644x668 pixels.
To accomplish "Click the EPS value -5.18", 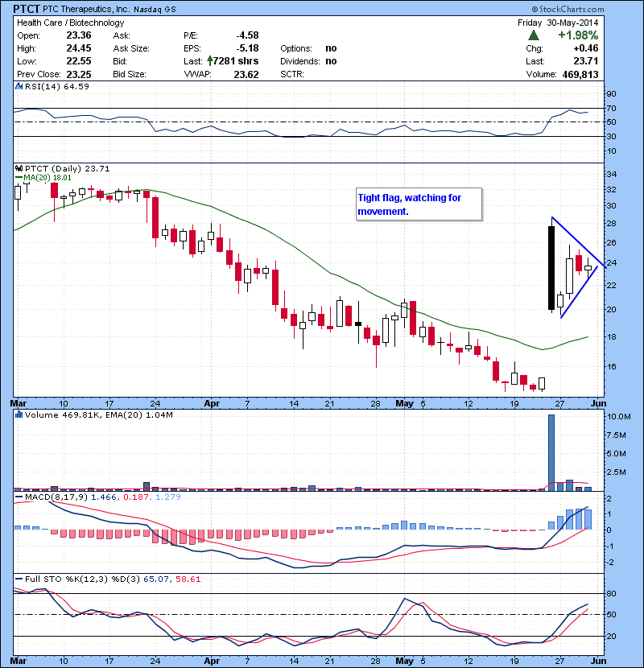I will (x=248, y=48).
